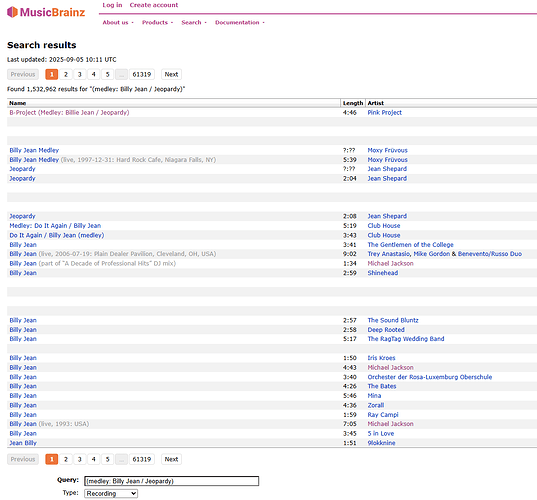Image resolution: width=537 pixels, height=500 pixels.
Task: Open the Medley: Do It Again / Billy Jean recording
Action: tap(55, 226)
